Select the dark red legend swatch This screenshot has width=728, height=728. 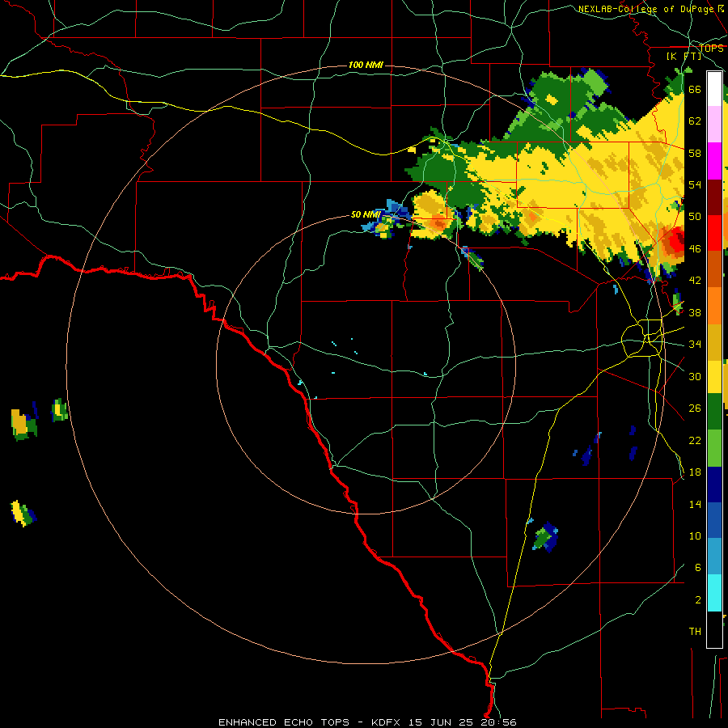[x=714, y=197]
